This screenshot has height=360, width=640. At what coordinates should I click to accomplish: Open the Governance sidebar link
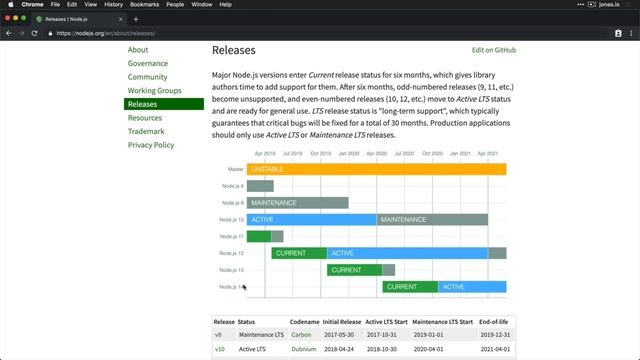(148, 63)
